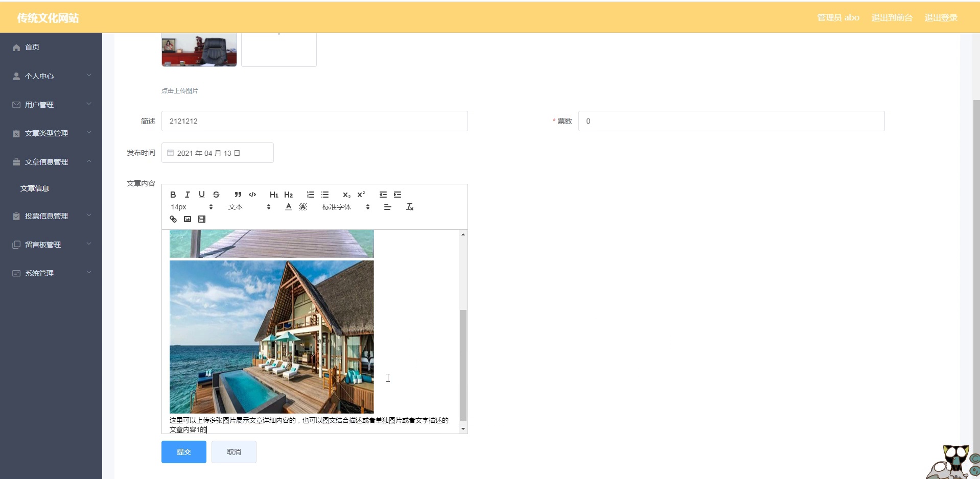Insert a code block

click(x=252, y=195)
